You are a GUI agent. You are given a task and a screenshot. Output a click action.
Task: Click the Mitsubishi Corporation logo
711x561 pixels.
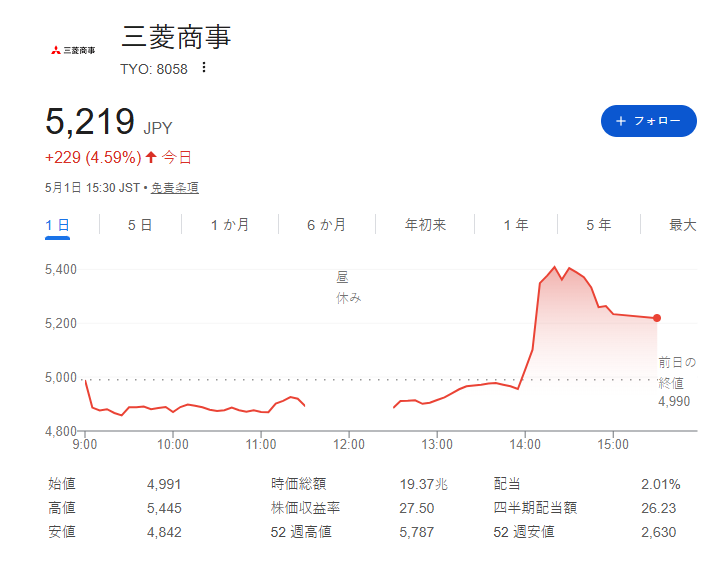[x=73, y=50]
